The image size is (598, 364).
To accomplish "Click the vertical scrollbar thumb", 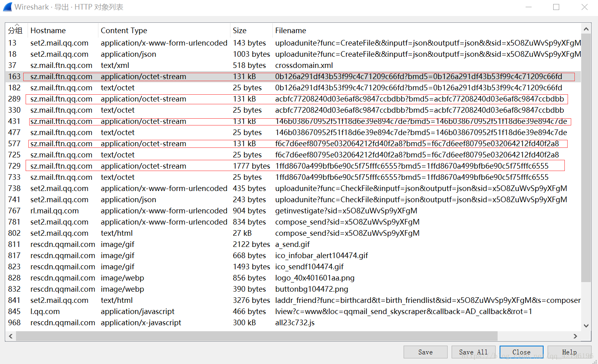I will point(586,158).
